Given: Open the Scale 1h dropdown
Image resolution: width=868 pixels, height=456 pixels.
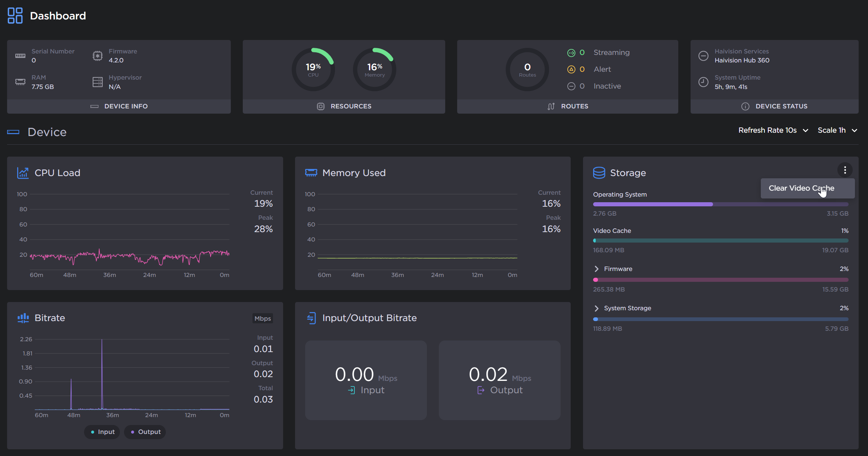Looking at the screenshot, I should point(837,130).
